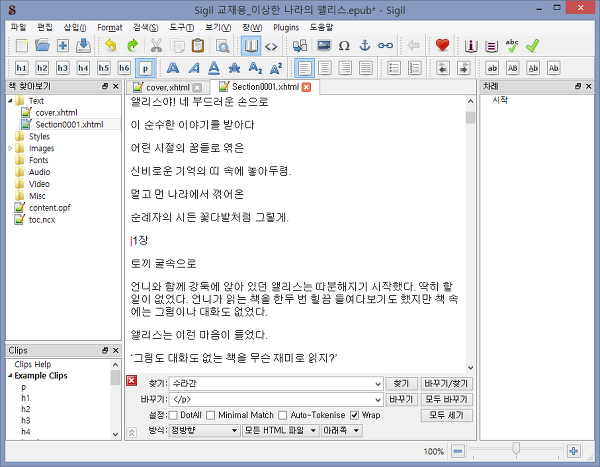Click the 바꾸기/찾기 button
600x467 pixels.
pyautogui.click(x=446, y=384)
